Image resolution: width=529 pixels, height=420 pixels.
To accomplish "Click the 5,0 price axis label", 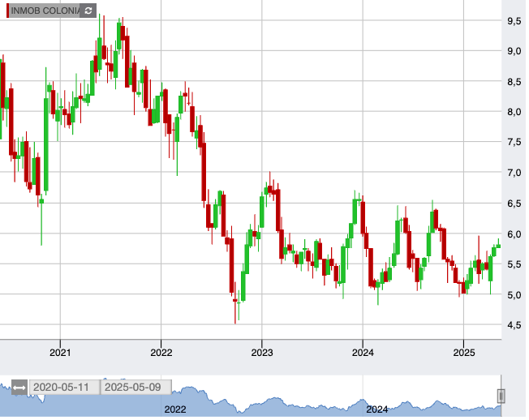I will click(514, 295).
